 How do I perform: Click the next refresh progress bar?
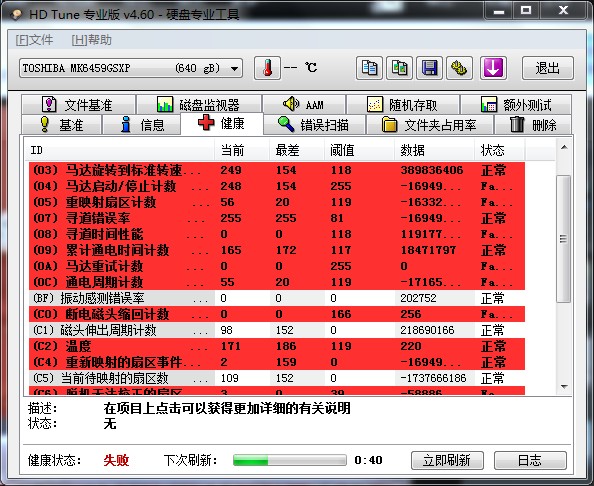tap(290, 460)
